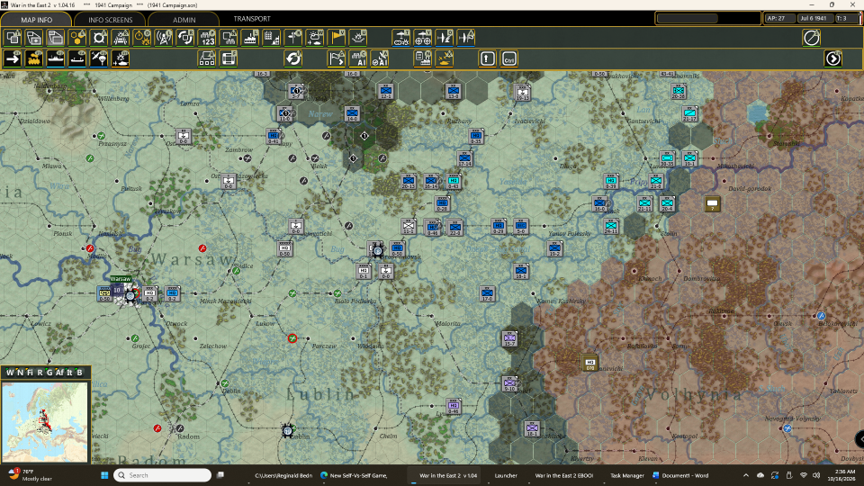The image size is (864, 486).
Task: Click the AP: 27 admin points display
Action: click(x=779, y=18)
